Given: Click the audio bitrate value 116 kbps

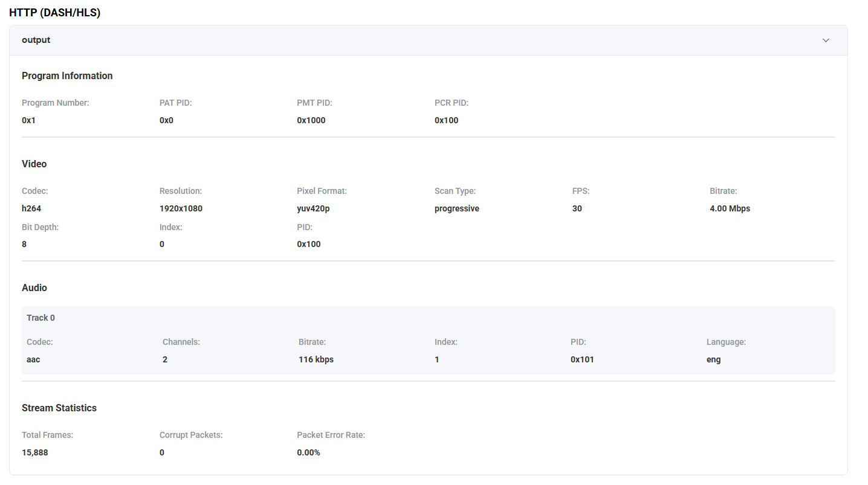Looking at the screenshot, I should coord(316,359).
